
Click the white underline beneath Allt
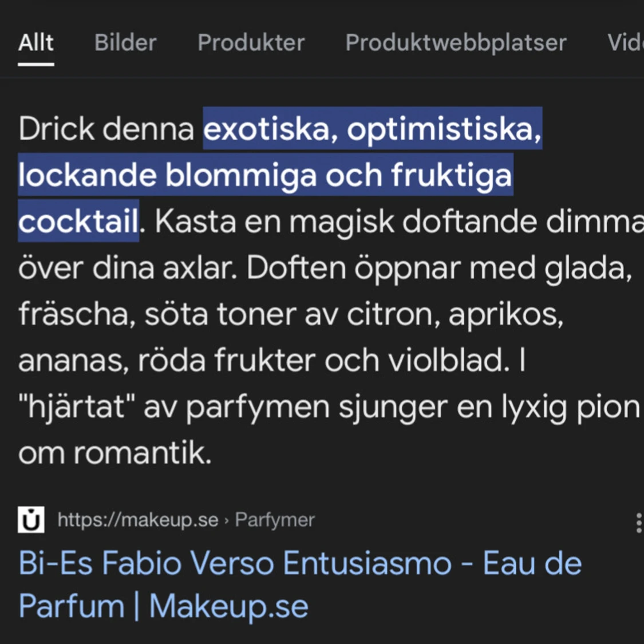pyautogui.click(x=36, y=65)
